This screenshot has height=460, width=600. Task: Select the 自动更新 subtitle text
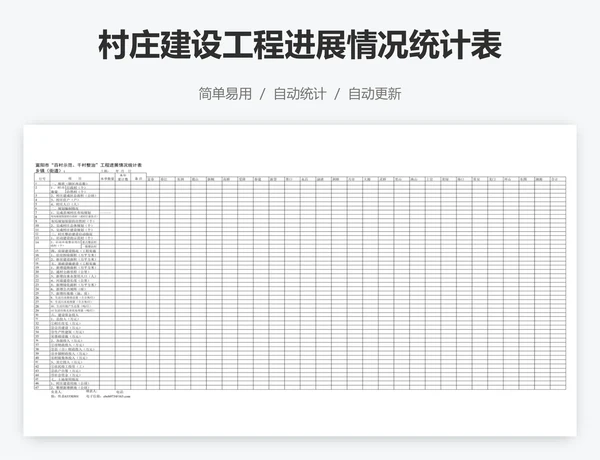tap(374, 94)
